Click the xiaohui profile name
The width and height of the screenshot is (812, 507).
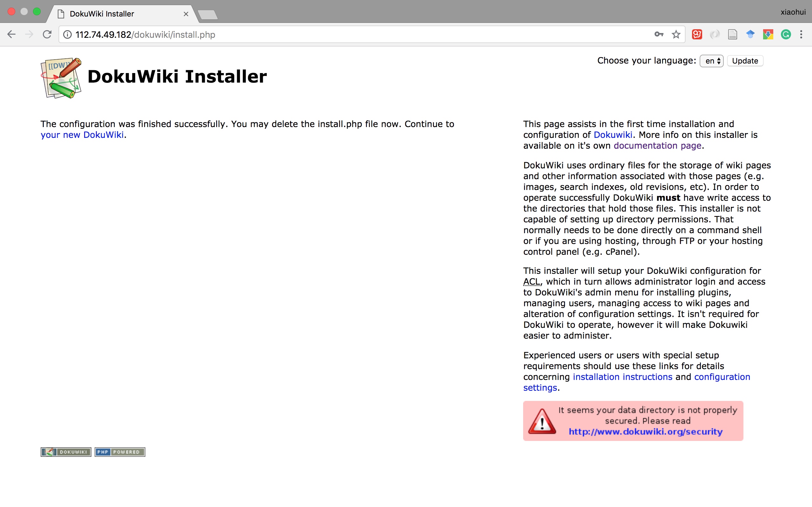tap(793, 12)
